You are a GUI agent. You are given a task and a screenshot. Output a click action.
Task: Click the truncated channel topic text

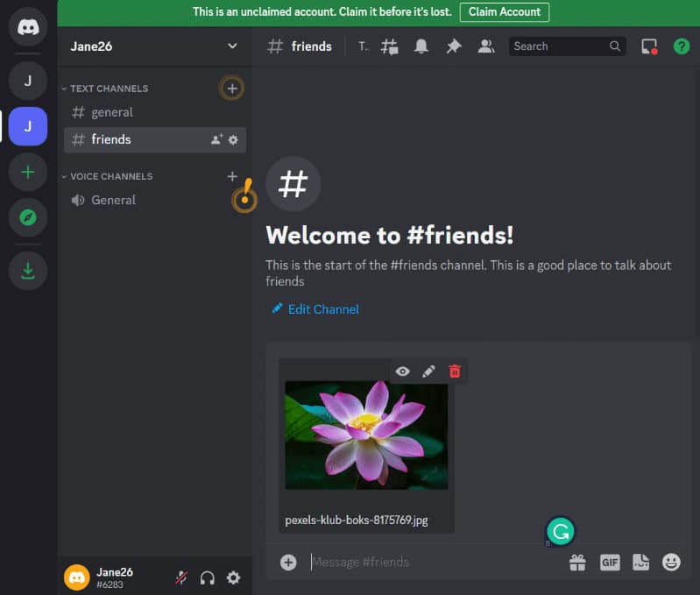(364, 46)
